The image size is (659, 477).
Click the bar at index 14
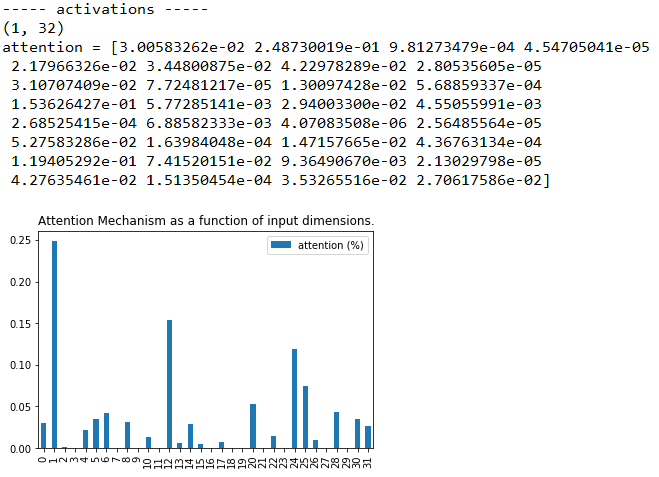[x=190, y=436]
